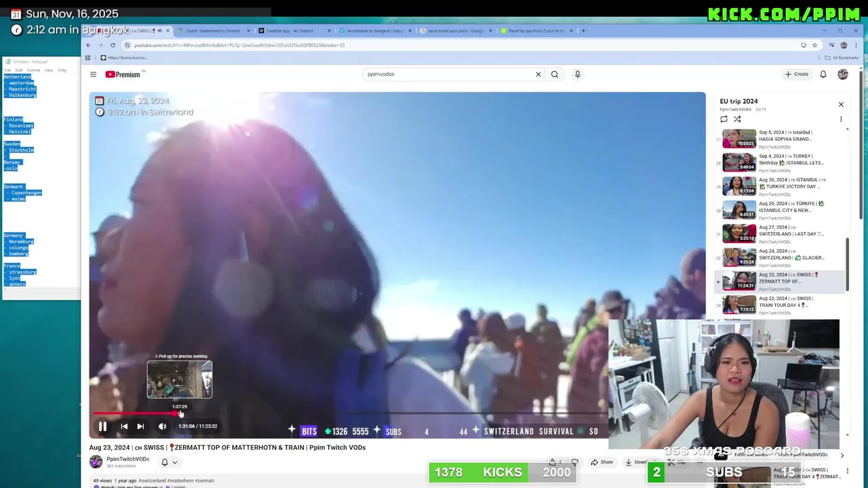
Task: Pause the YouTube video
Action: pyautogui.click(x=102, y=426)
